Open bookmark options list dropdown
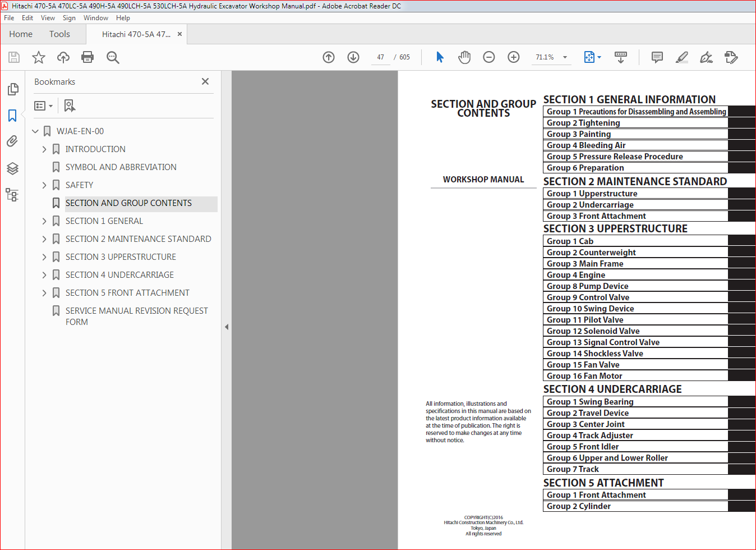The image size is (756, 550). pyautogui.click(x=43, y=106)
